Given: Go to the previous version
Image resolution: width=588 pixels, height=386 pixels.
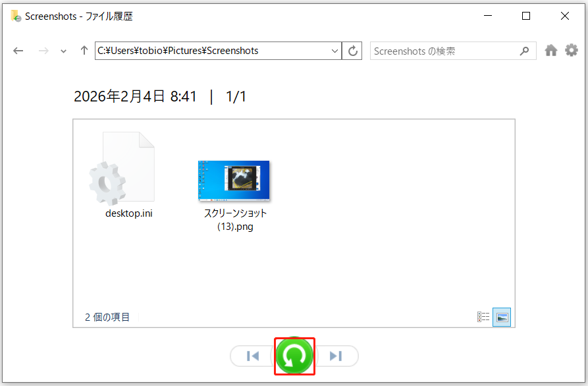Looking at the screenshot, I should click(x=253, y=356).
